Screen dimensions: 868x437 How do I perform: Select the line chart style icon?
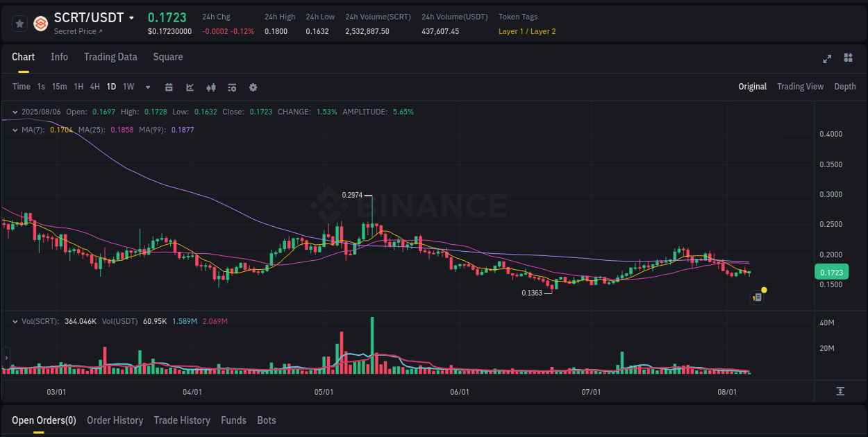coord(190,87)
